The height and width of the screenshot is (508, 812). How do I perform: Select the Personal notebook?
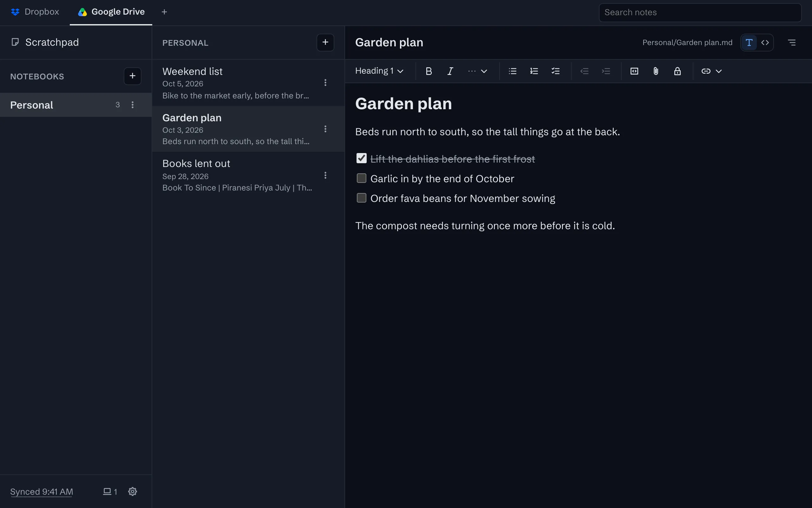point(76,105)
